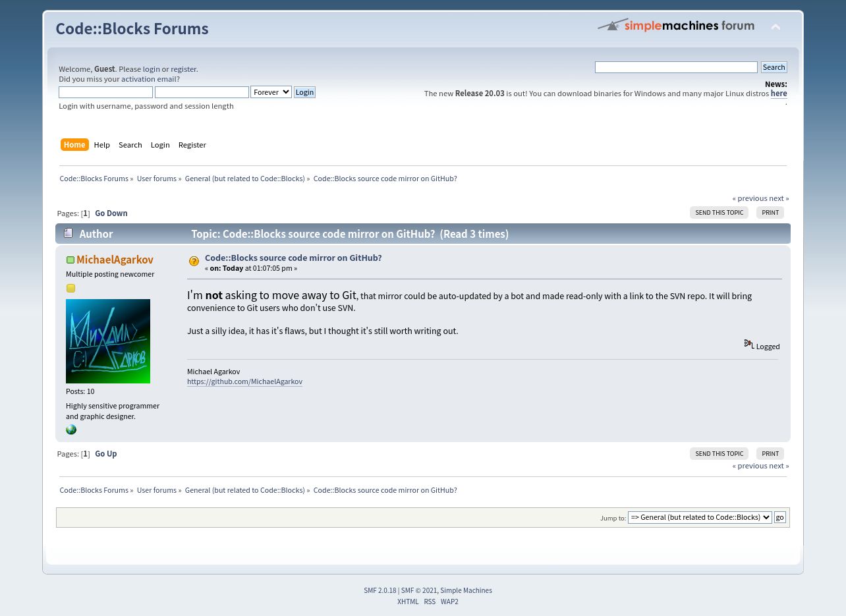Click the yellow star rank icon

(x=70, y=289)
